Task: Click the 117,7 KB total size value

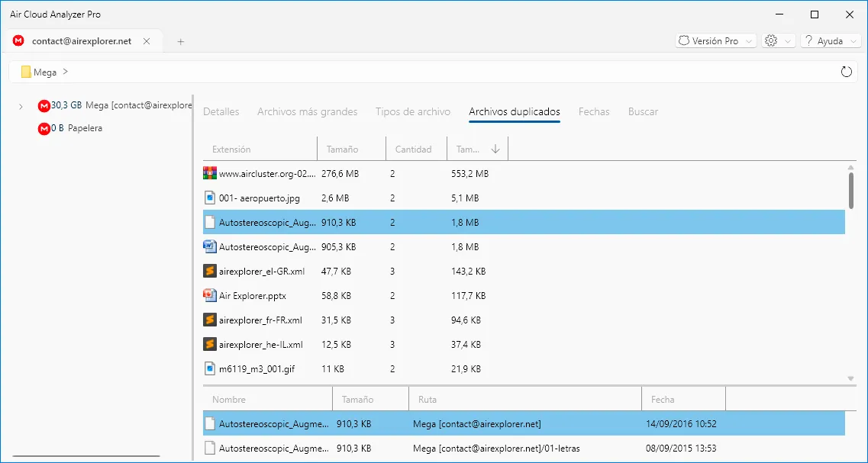Action: point(468,295)
